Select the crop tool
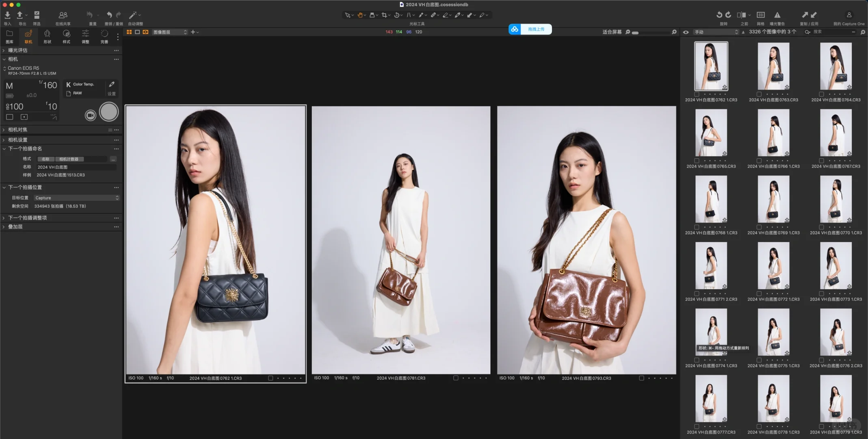 point(384,15)
